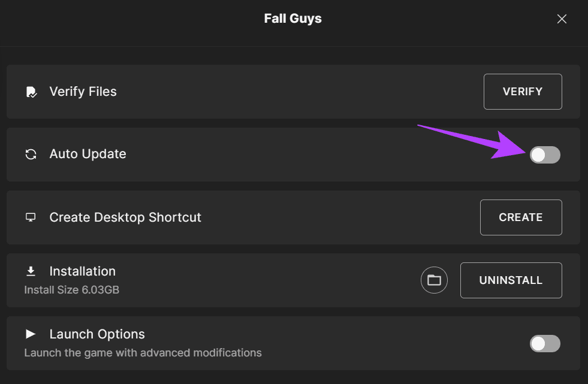Click the Installation heading text
The height and width of the screenshot is (384, 588).
tap(82, 271)
